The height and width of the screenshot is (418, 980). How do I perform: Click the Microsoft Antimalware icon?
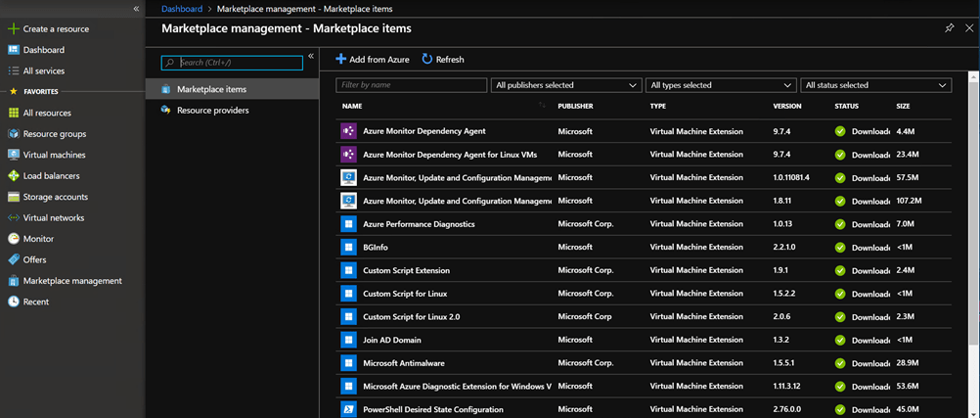[x=348, y=362]
